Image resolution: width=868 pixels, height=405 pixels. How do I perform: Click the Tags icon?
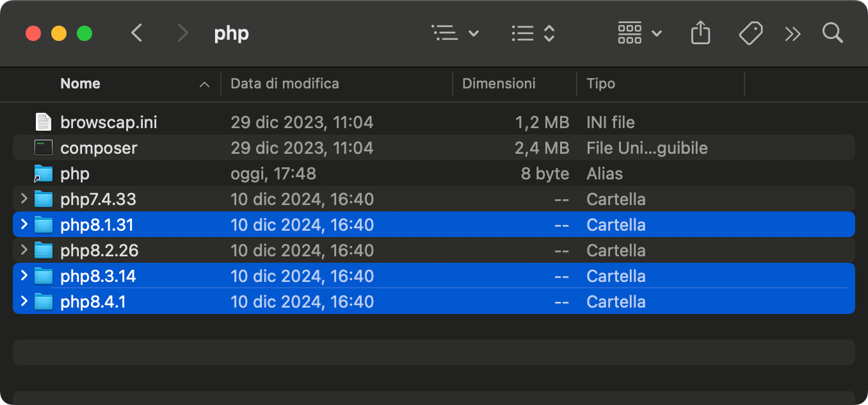click(750, 33)
